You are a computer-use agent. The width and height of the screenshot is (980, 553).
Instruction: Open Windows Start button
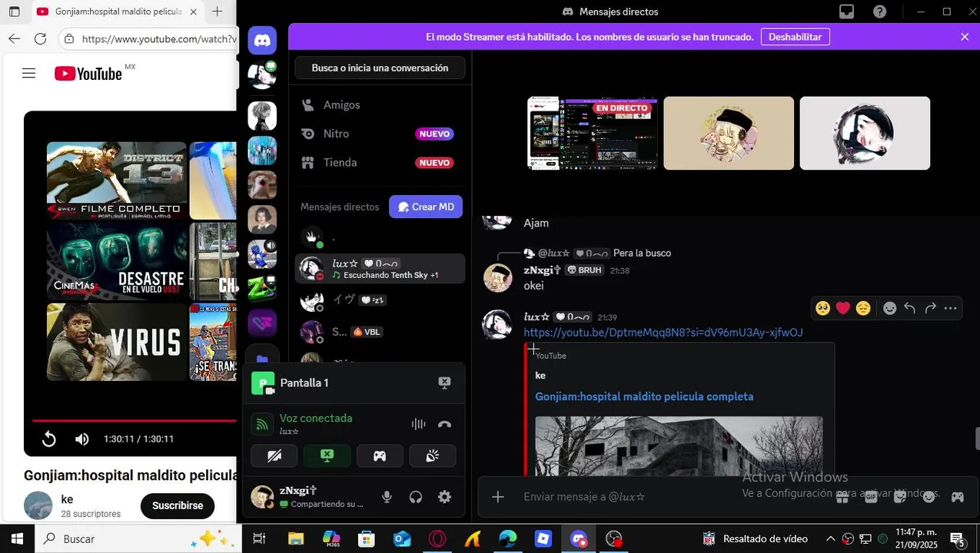(17, 539)
